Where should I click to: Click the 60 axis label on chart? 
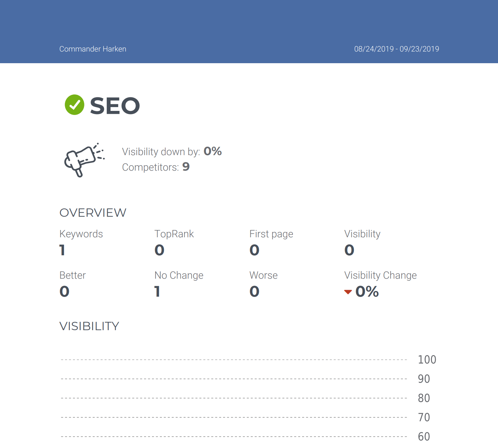(x=424, y=437)
